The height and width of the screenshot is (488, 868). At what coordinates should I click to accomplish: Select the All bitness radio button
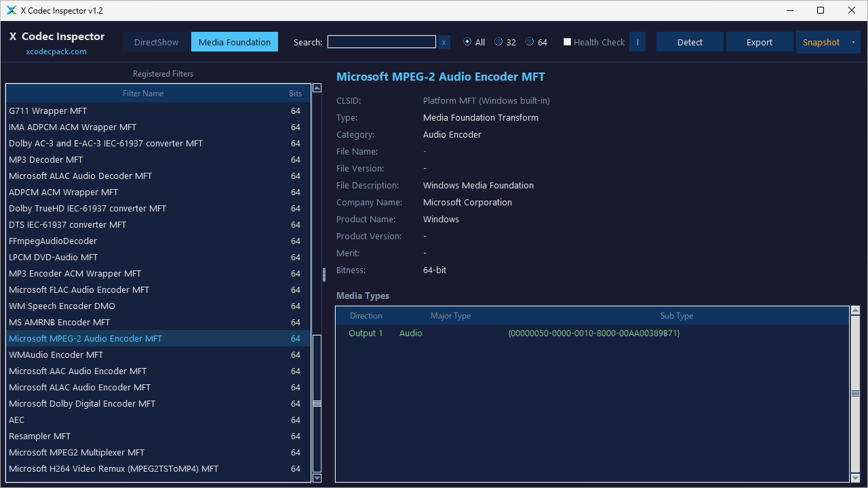(467, 41)
